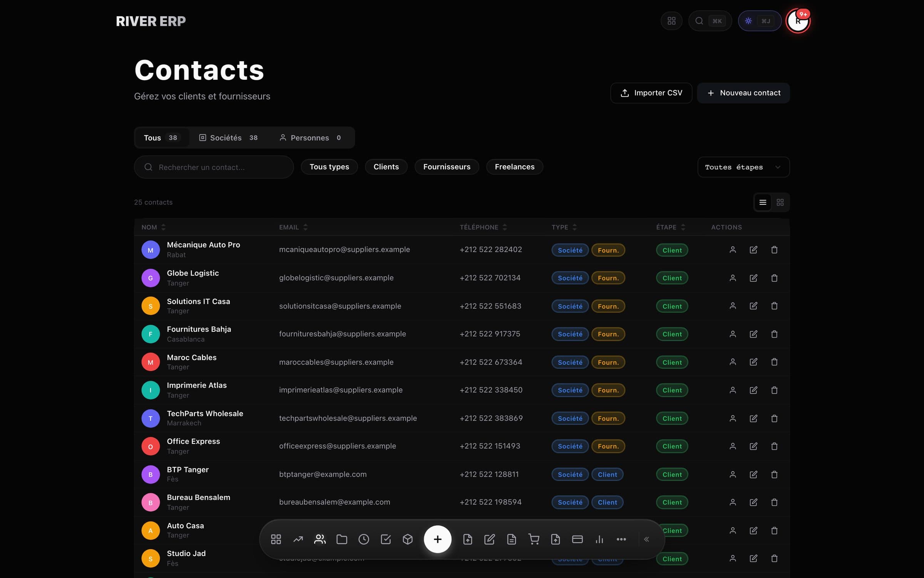924x578 pixels.
Task: View profile of Solutions IT Casa
Action: [733, 306]
